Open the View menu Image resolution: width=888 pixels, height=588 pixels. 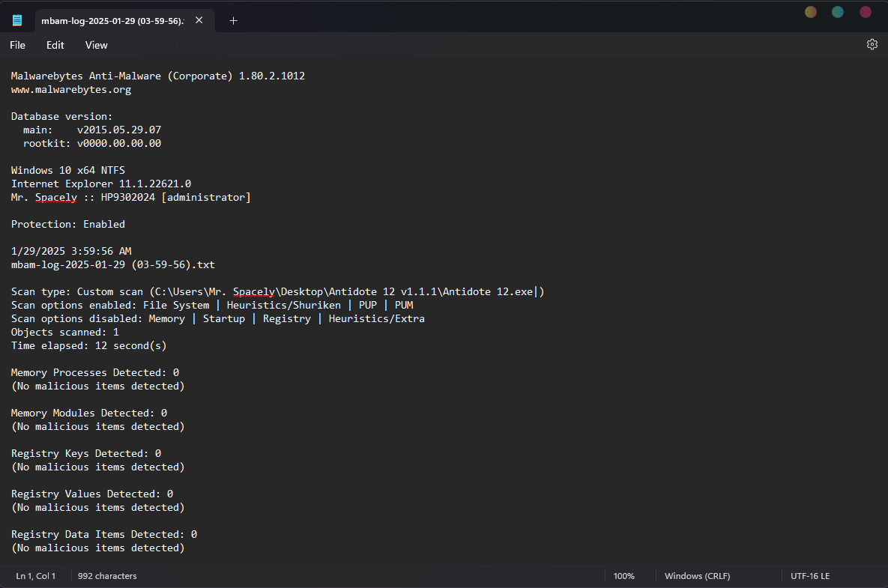pyautogui.click(x=97, y=45)
